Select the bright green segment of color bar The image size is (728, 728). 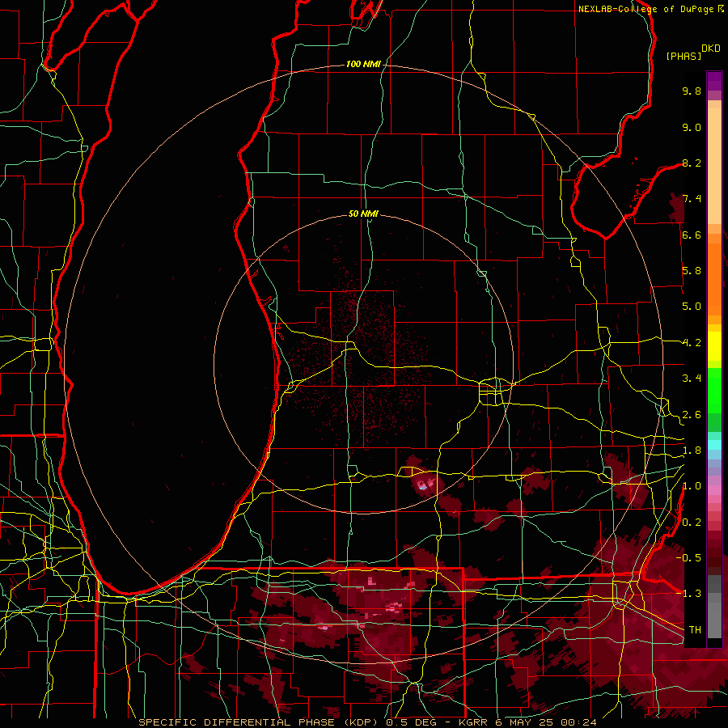coord(714,391)
